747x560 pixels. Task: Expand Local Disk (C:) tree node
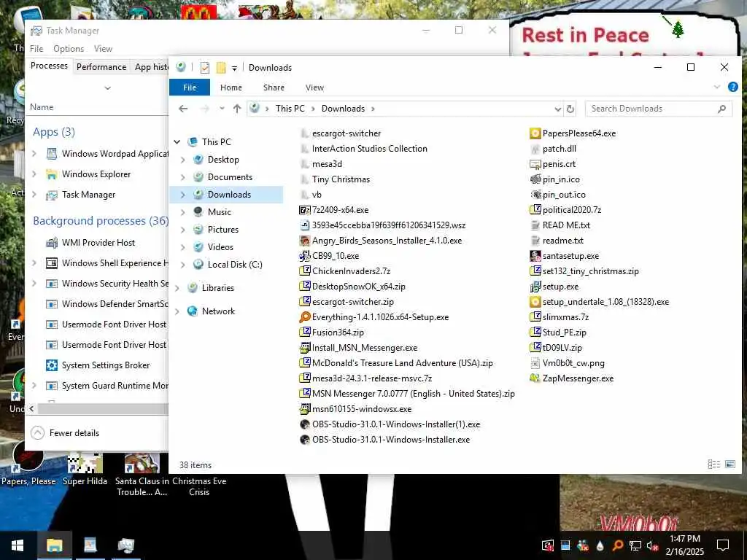pyautogui.click(x=182, y=265)
